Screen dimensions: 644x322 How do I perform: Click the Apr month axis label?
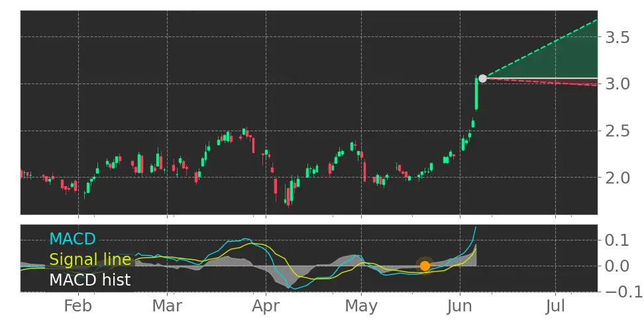pyautogui.click(x=266, y=307)
